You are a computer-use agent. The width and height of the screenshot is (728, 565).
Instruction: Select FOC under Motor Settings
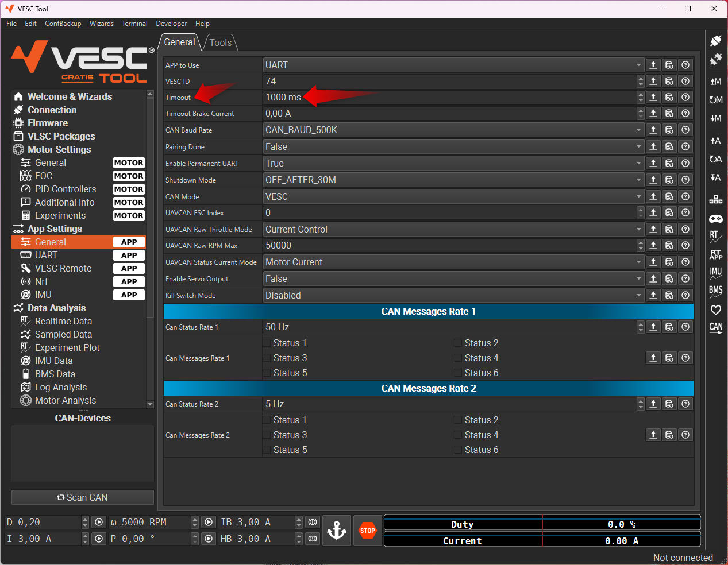tap(44, 176)
